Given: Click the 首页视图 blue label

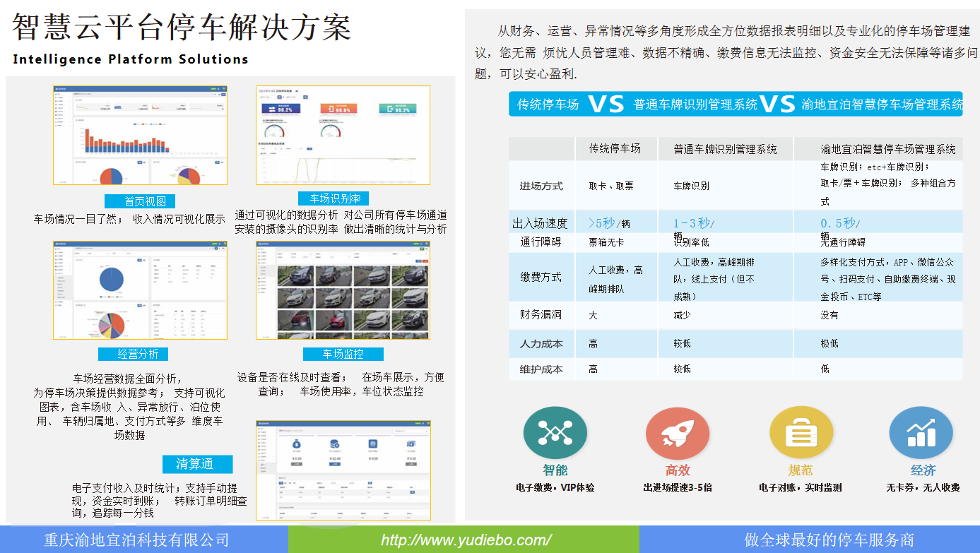Looking at the screenshot, I should click(140, 201).
